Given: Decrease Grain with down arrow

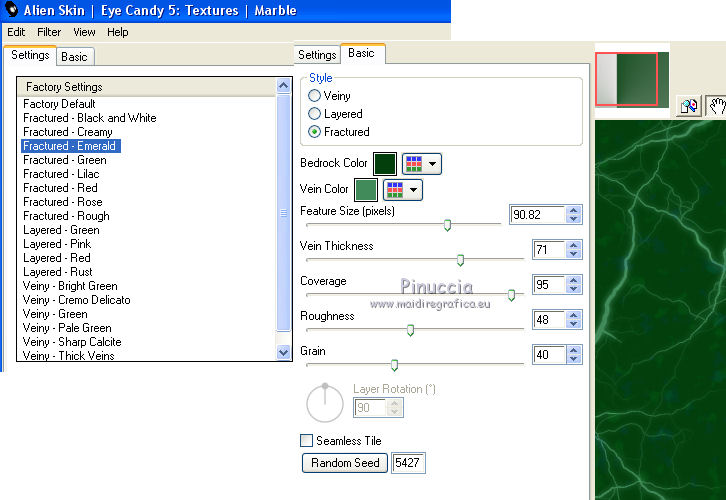Looking at the screenshot, I should coord(574,359).
